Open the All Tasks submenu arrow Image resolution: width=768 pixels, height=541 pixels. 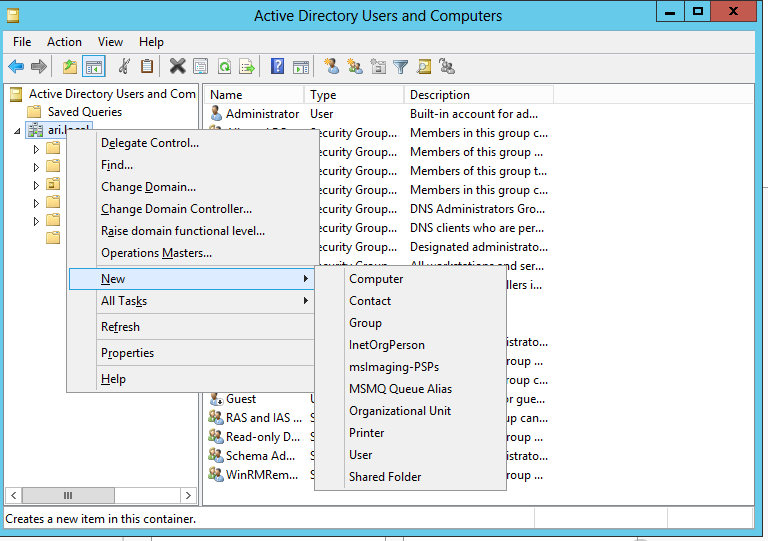point(306,301)
